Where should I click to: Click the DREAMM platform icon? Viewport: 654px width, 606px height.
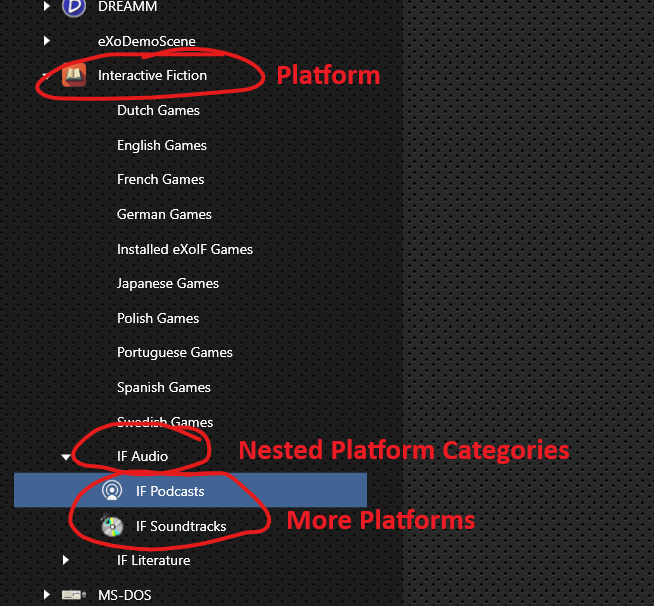coord(73,7)
